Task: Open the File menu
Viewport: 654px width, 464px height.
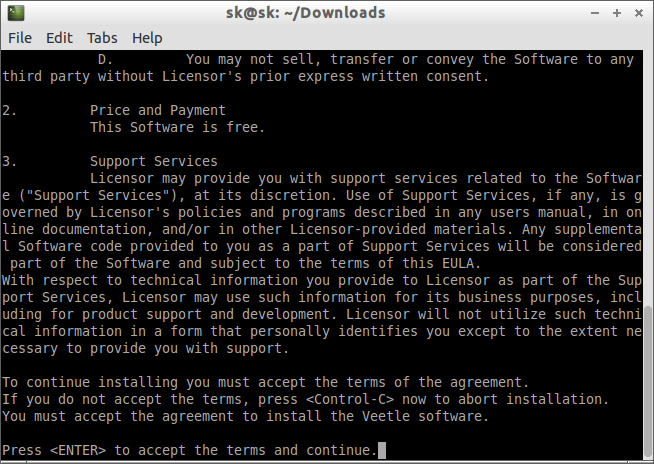Action: coord(20,38)
